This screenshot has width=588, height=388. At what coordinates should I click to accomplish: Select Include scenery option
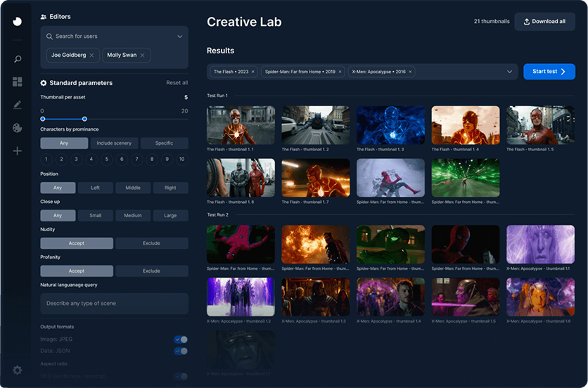(114, 143)
